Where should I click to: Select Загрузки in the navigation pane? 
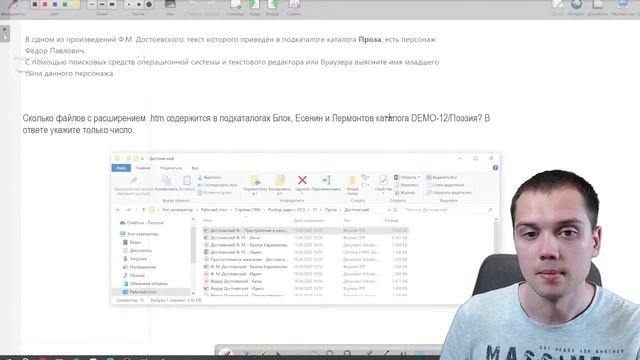pos(135,259)
